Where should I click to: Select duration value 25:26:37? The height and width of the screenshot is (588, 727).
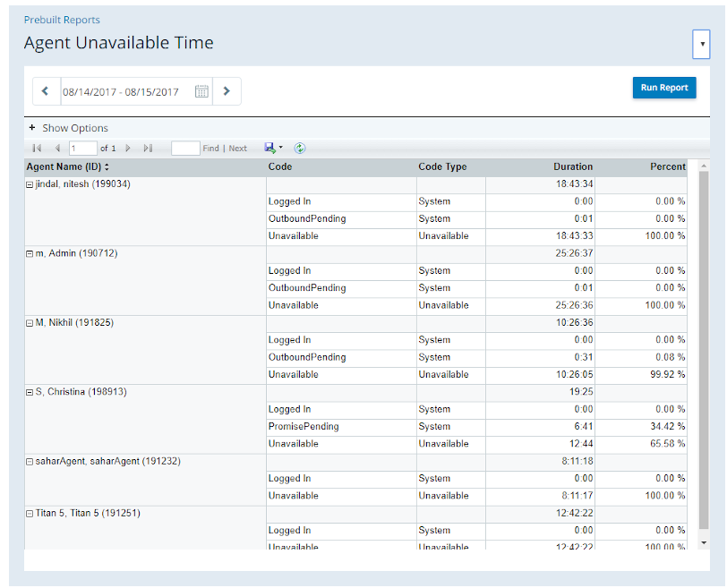pos(575,253)
